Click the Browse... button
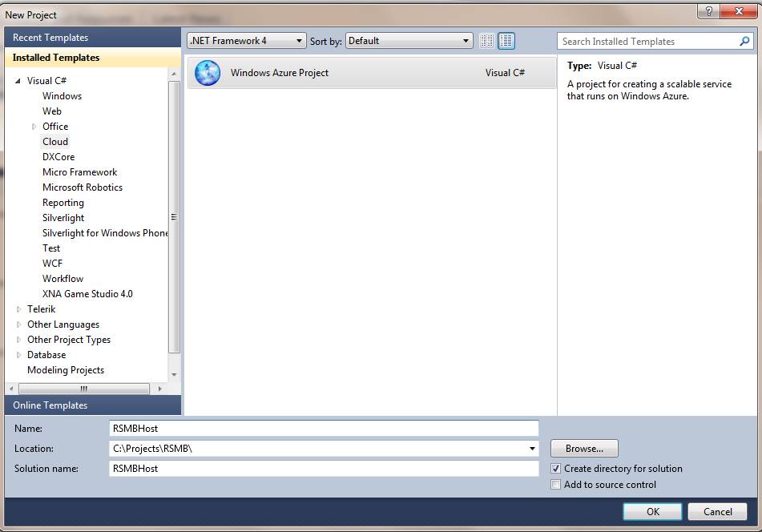This screenshot has width=762, height=532. coord(584,449)
